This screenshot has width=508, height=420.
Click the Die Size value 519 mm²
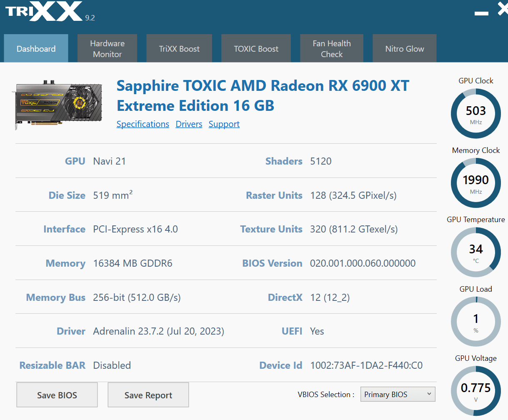(113, 195)
